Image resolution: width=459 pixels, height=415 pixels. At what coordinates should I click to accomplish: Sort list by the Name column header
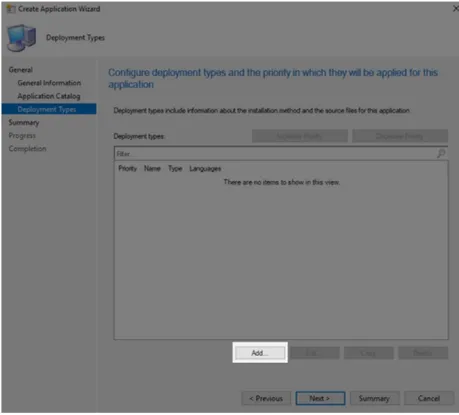152,168
